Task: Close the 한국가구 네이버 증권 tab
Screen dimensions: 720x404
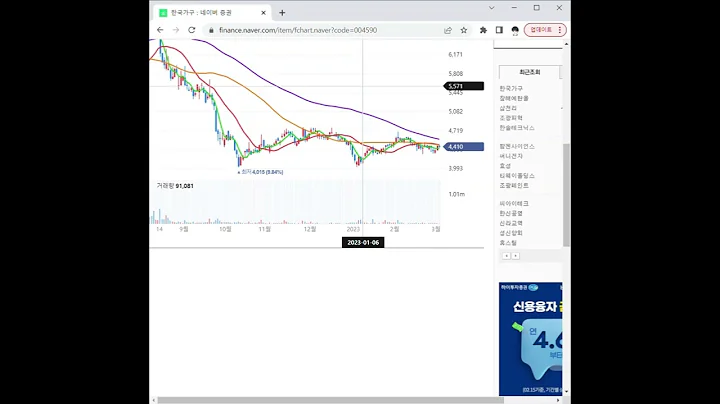Action: (x=263, y=13)
